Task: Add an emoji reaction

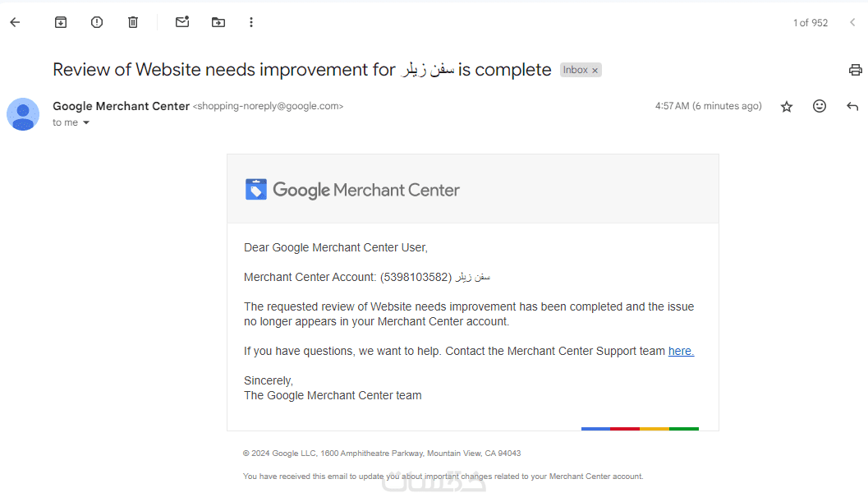Action: coord(820,106)
